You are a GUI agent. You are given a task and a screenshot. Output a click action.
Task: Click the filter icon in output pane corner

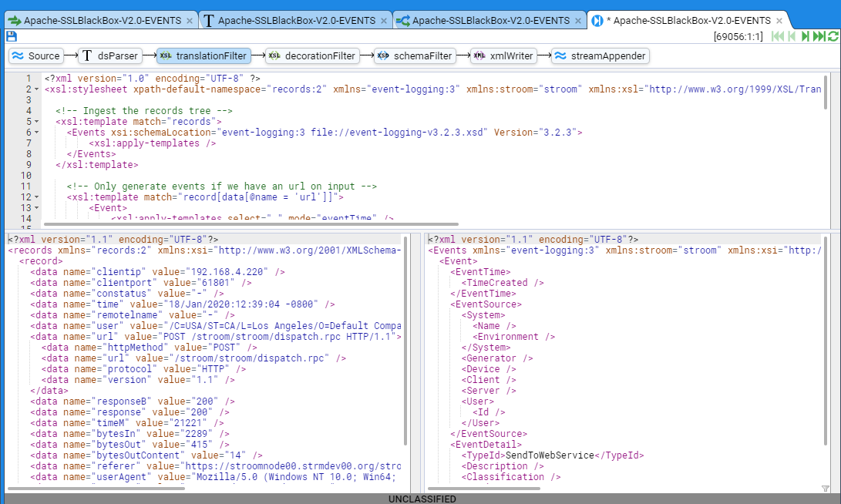click(x=826, y=489)
